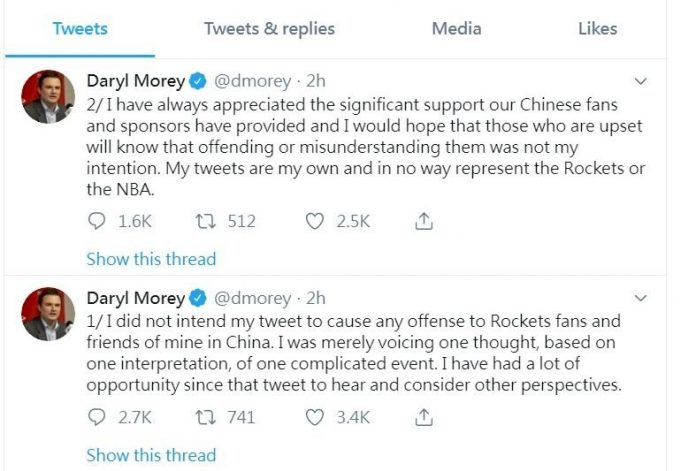Select the Media tab
This screenshot has height=471, width=696.
[x=456, y=29]
